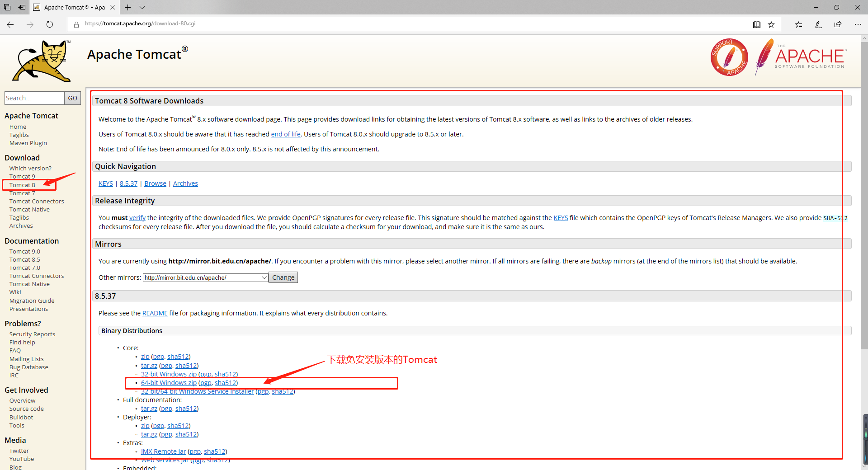This screenshot has width=868, height=470.
Task: Click the verify link under Release Integrity
Action: coord(137,218)
